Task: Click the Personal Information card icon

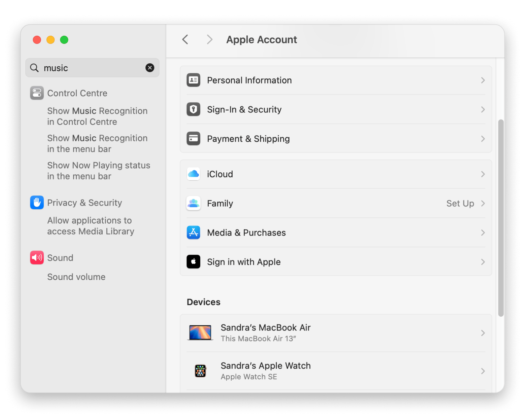Action: coord(193,80)
